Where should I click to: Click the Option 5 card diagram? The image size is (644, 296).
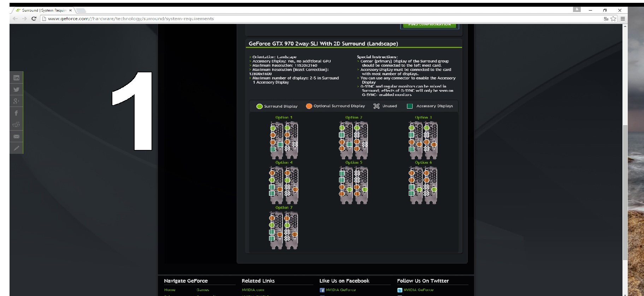tap(354, 185)
